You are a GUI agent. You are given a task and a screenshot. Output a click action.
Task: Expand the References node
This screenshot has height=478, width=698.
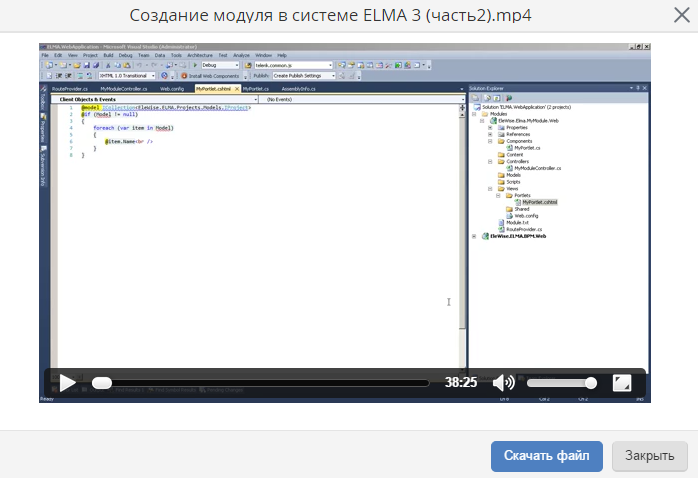pyautogui.click(x=490, y=134)
